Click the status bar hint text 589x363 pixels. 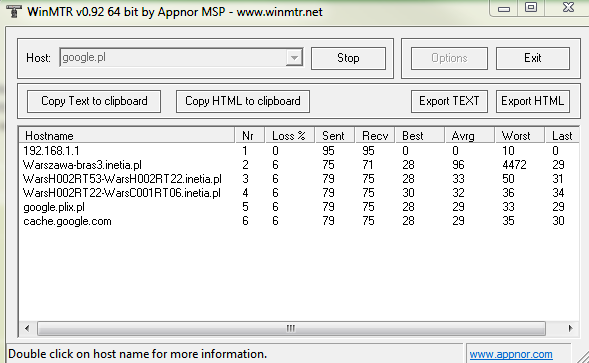[x=137, y=354]
